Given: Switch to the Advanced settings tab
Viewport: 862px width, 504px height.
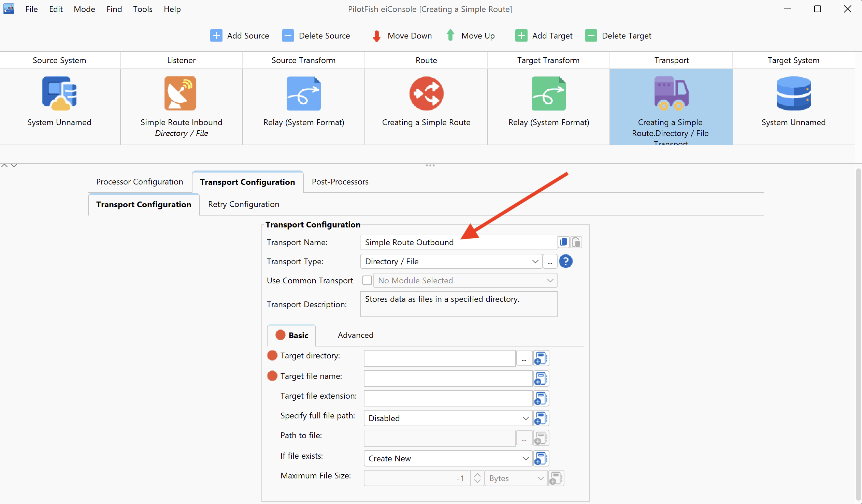Looking at the screenshot, I should 355,335.
